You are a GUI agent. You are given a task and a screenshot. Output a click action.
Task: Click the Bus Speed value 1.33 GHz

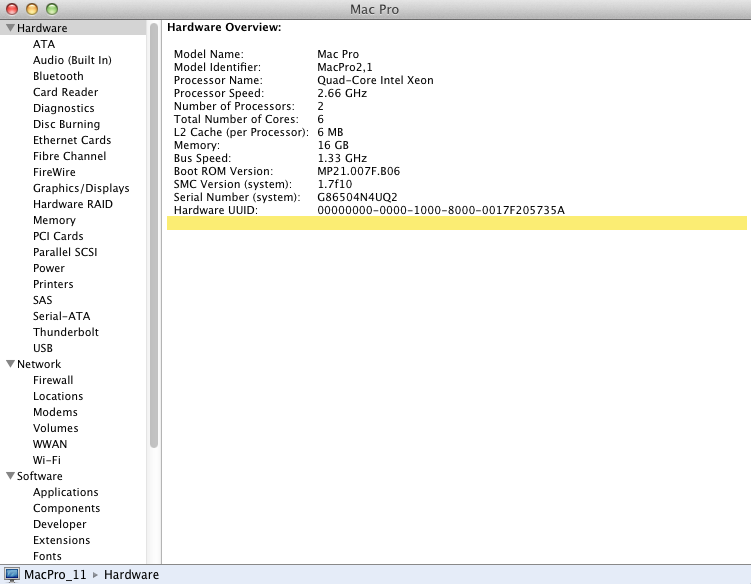[342, 158]
